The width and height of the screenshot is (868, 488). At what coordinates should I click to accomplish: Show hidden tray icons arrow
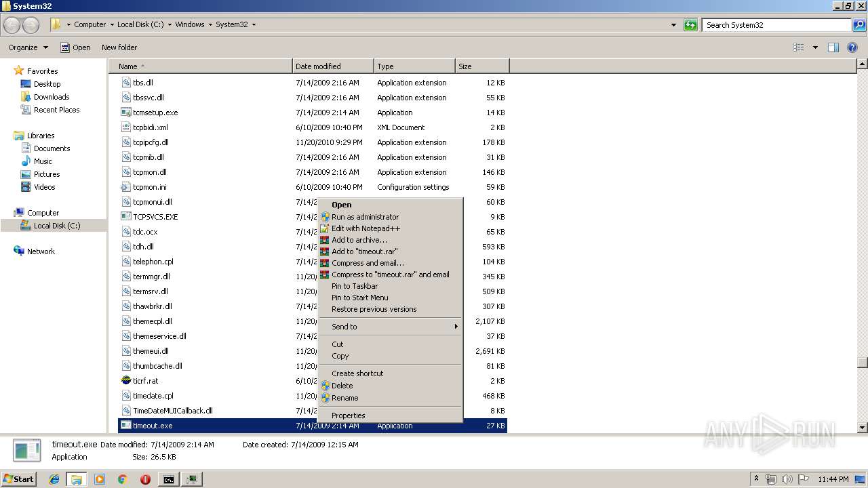pos(756,479)
